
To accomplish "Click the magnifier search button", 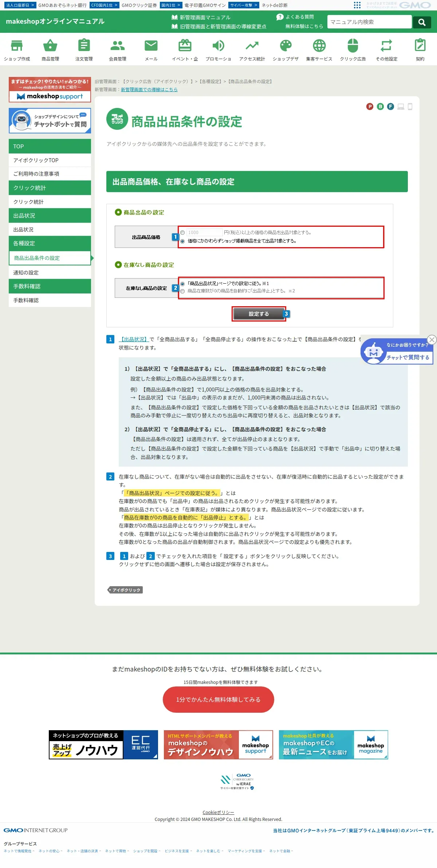I will tap(422, 22).
